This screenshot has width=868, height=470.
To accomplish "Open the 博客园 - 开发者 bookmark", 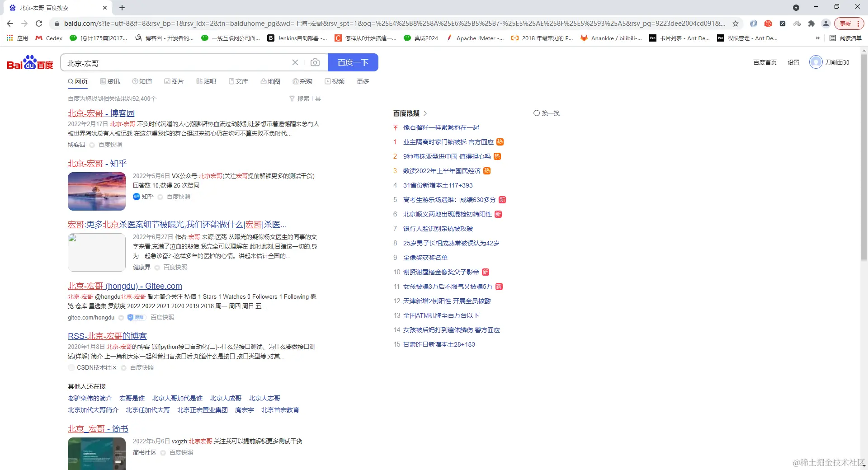I will coord(164,38).
